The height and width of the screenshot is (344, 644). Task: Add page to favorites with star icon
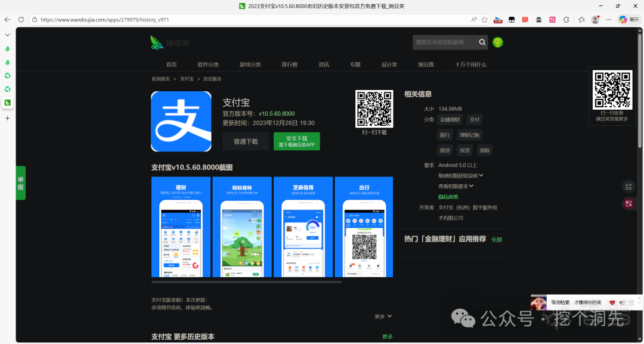pyautogui.click(x=484, y=19)
